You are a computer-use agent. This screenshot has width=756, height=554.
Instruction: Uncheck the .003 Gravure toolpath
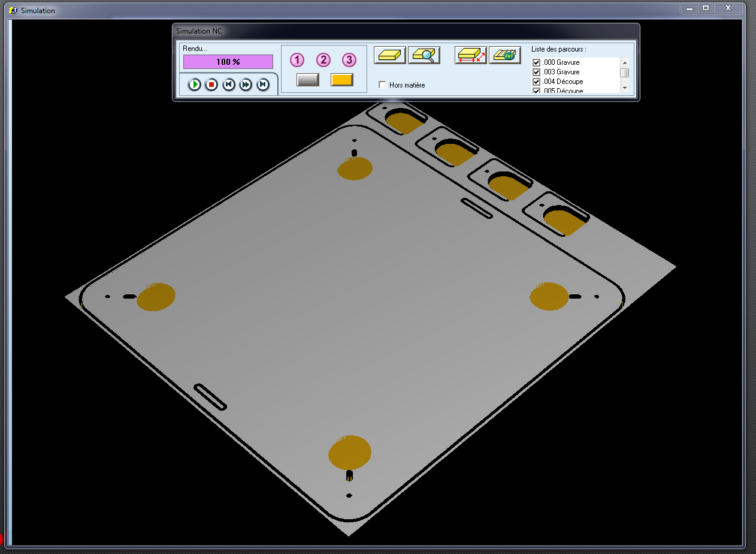point(537,72)
